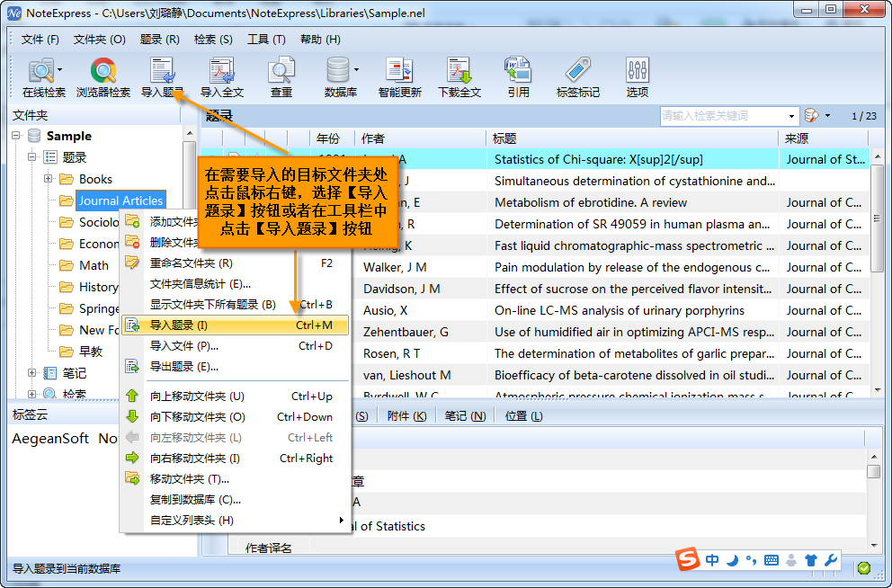Select the Journal Articles folder
The height and width of the screenshot is (588, 892).
120,200
